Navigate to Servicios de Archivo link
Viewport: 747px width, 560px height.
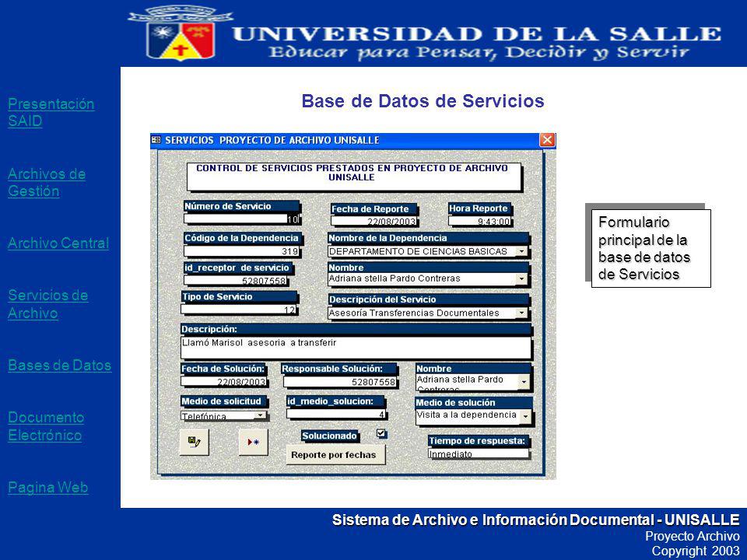pyautogui.click(x=47, y=304)
